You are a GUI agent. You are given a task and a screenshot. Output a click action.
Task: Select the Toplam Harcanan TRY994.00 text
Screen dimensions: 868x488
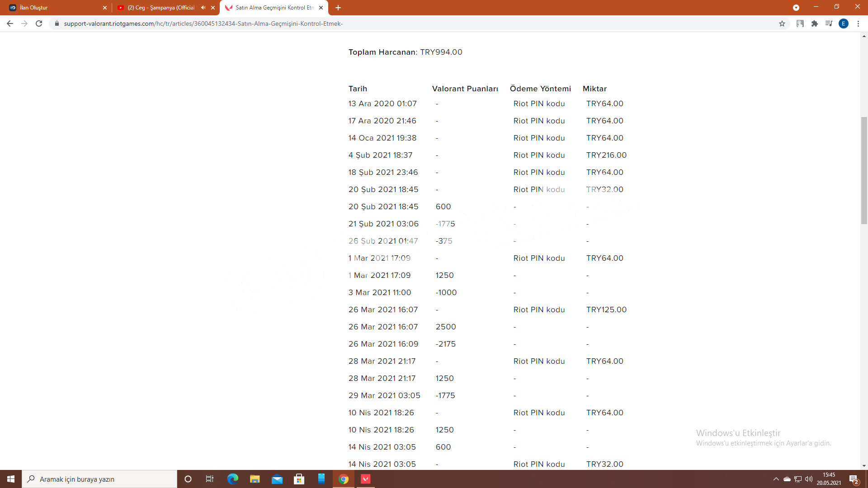[x=405, y=52]
